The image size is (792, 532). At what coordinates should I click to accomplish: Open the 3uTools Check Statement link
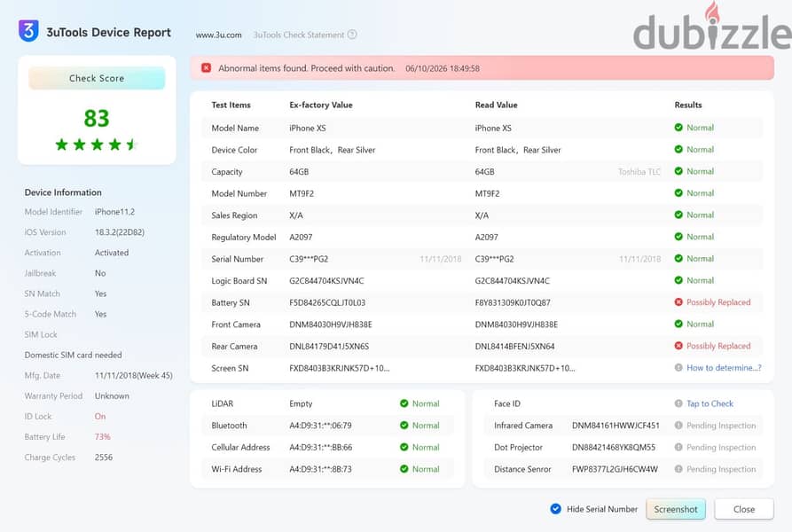point(299,35)
